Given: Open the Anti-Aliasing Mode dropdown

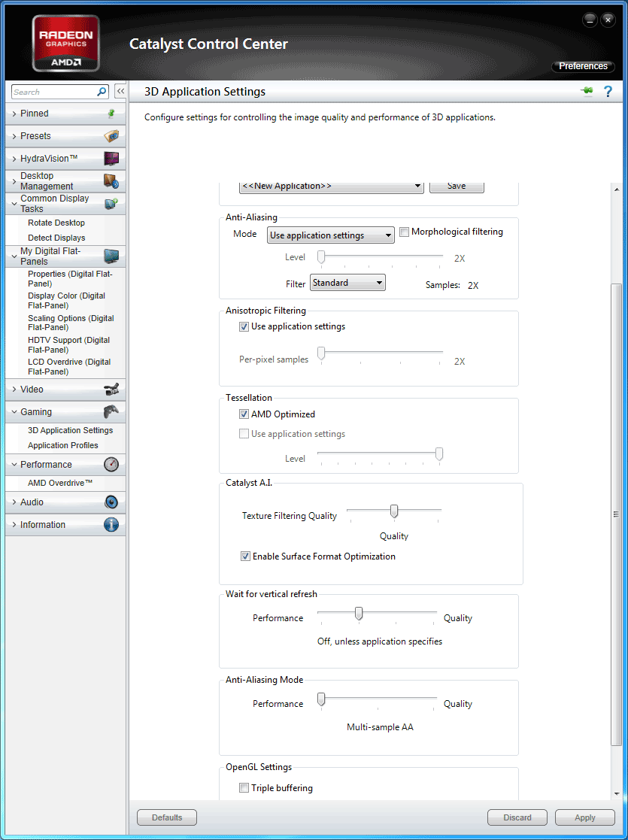Looking at the screenshot, I should click(x=331, y=235).
